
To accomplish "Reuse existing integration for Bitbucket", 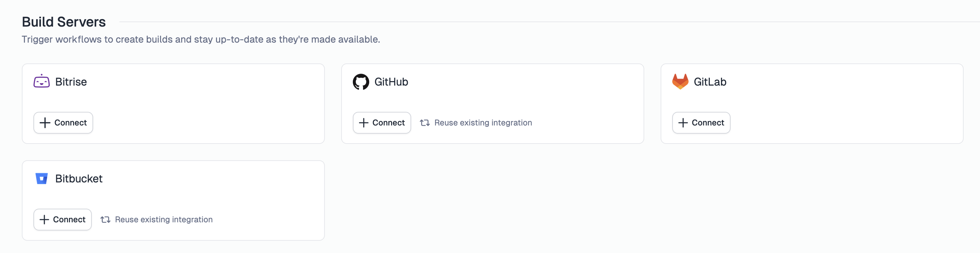I will coord(156,220).
